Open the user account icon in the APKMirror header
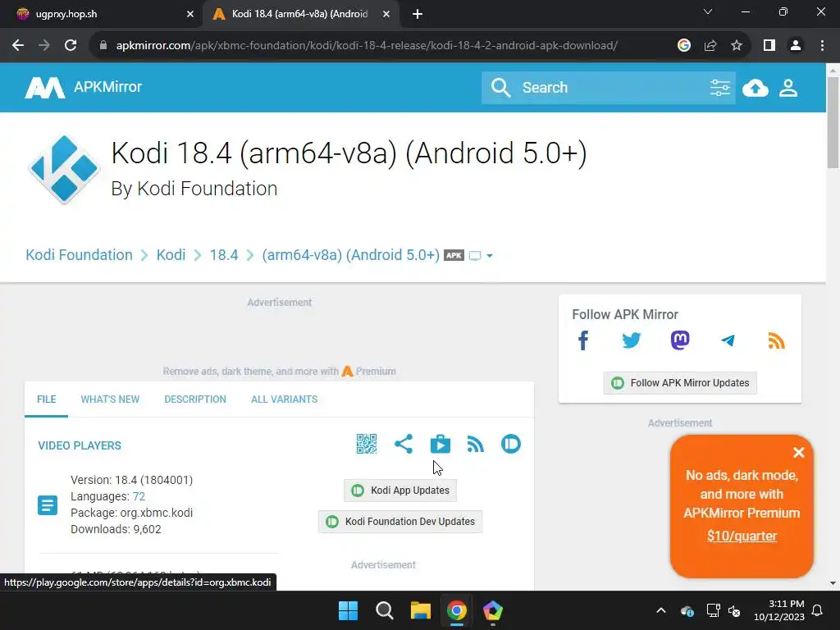Image resolution: width=840 pixels, height=630 pixels. tap(788, 88)
